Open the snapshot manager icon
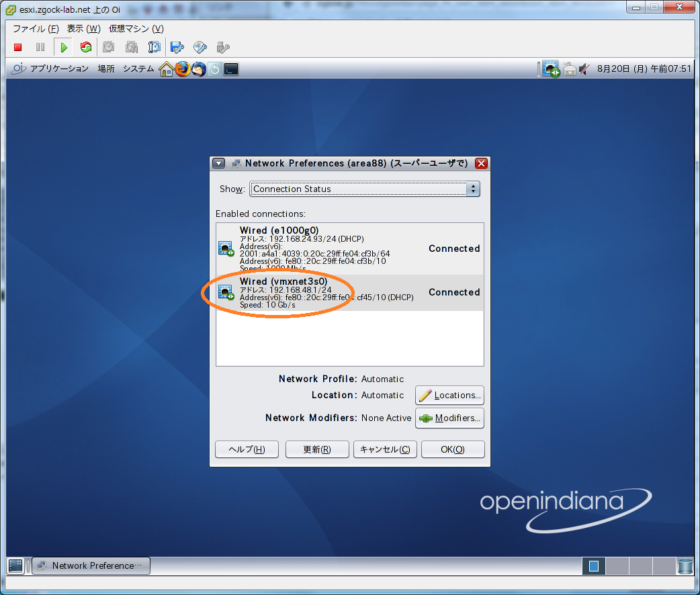 [x=154, y=47]
